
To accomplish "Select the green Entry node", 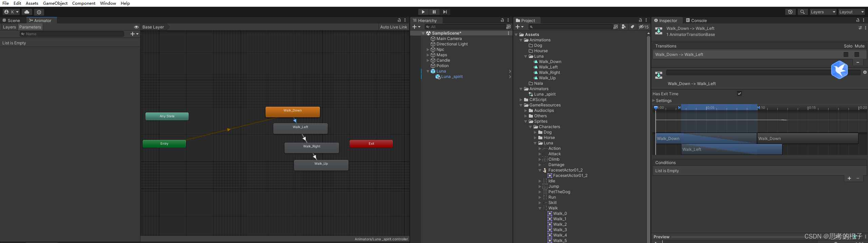I will click(164, 144).
